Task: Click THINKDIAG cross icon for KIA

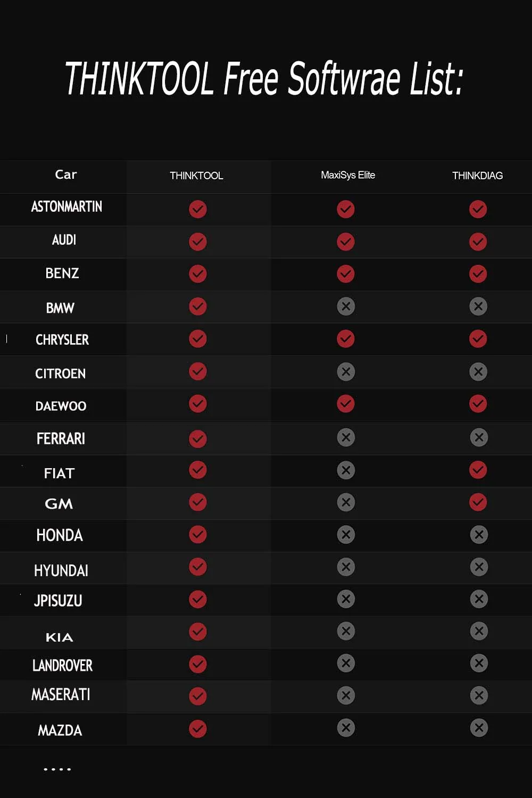Action: click(x=479, y=631)
